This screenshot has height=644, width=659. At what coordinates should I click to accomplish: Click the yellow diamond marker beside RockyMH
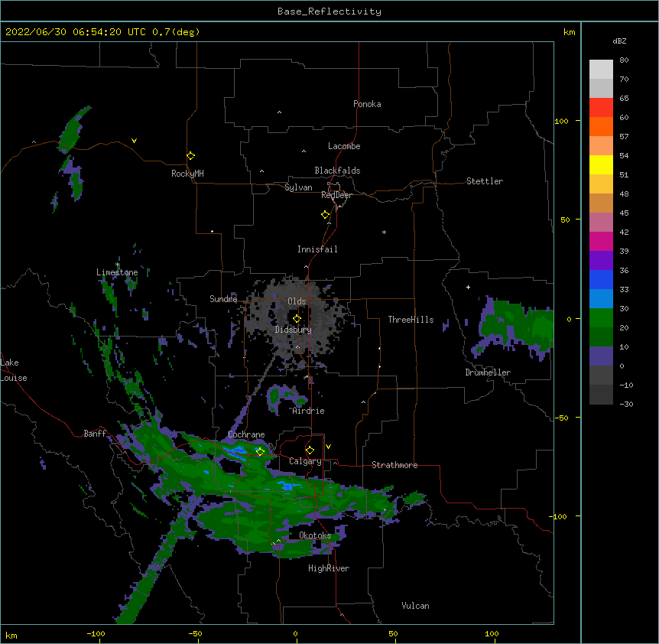coord(190,156)
